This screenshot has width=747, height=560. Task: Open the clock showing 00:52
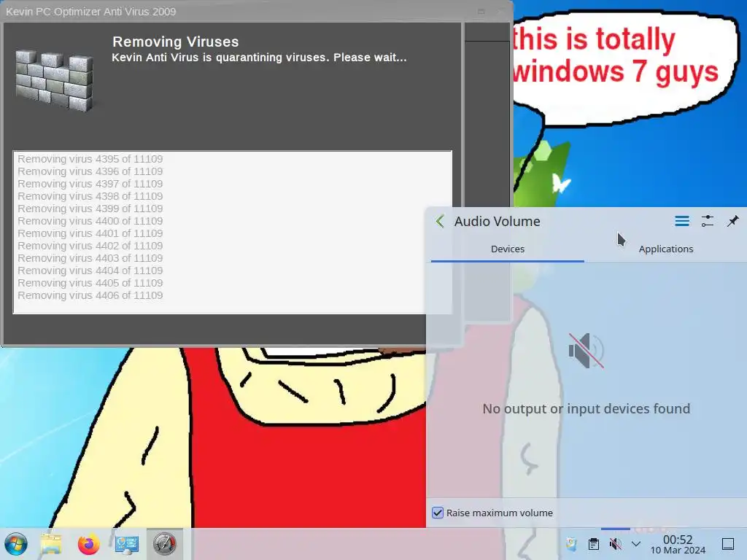(x=678, y=544)
